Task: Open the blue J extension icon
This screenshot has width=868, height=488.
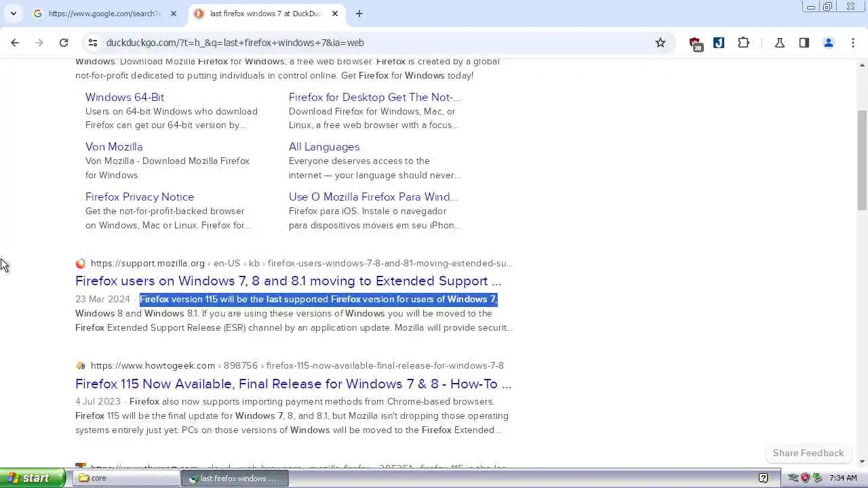Action: 719,43
